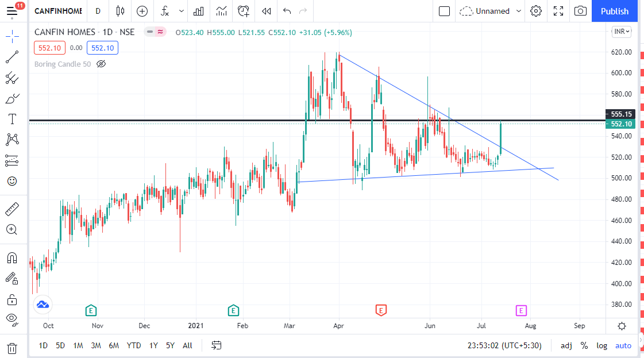
Task: Click the CANFINHOME symbol search box
Action: pos(58,11)
